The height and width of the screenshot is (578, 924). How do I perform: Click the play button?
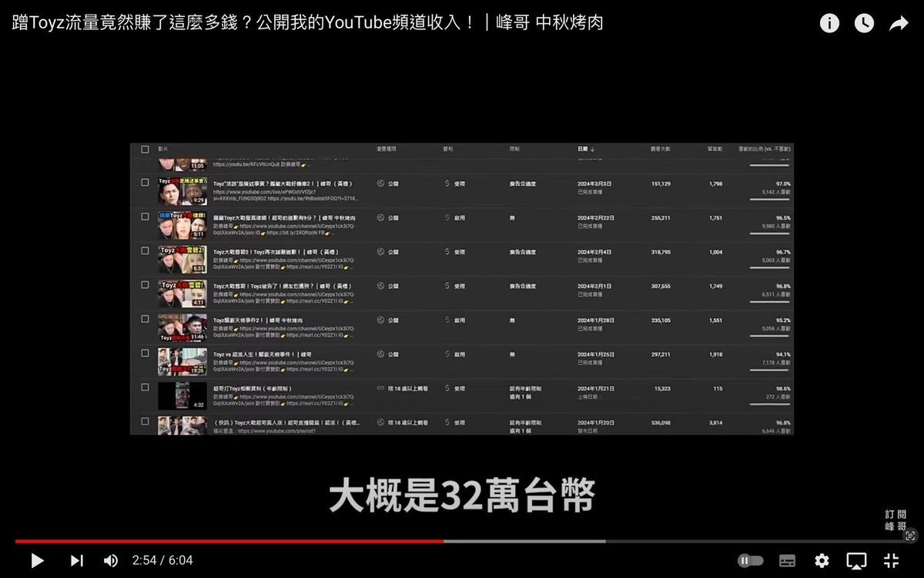tap(37, 560)
